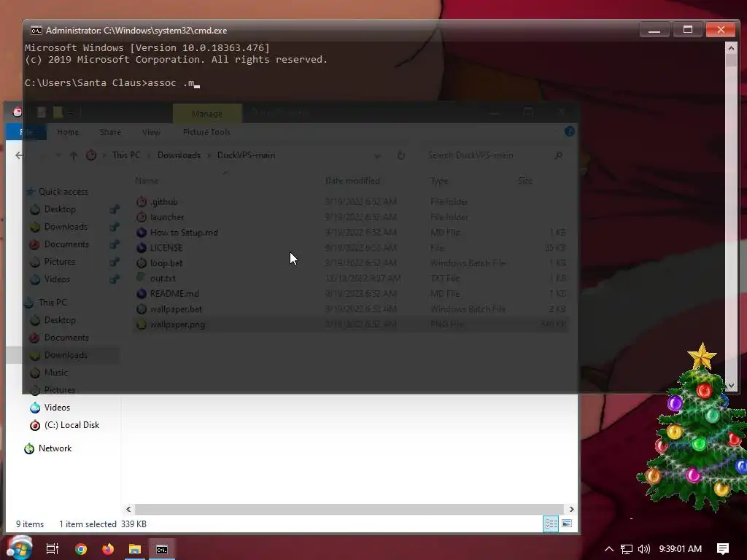The width and height of the screenshot is (747, 560).
Task: Sort by the Type column header
Action: [438, 181]
